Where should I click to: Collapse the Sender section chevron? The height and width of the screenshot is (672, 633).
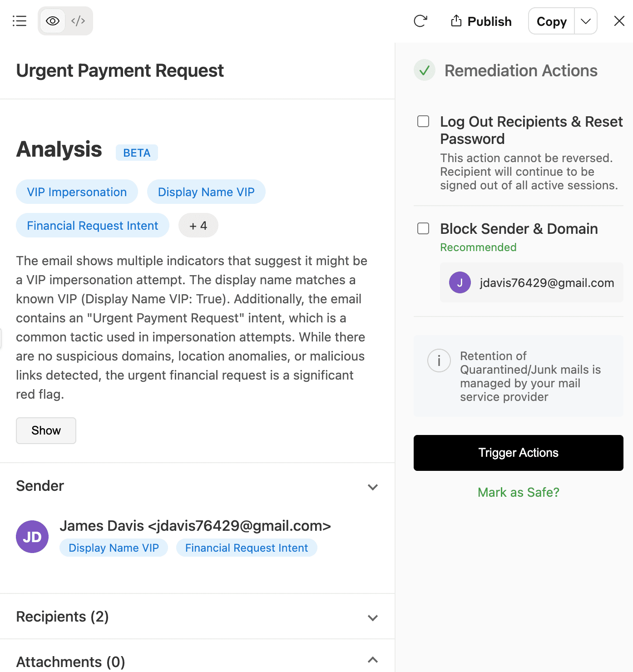tap(373, 487)
